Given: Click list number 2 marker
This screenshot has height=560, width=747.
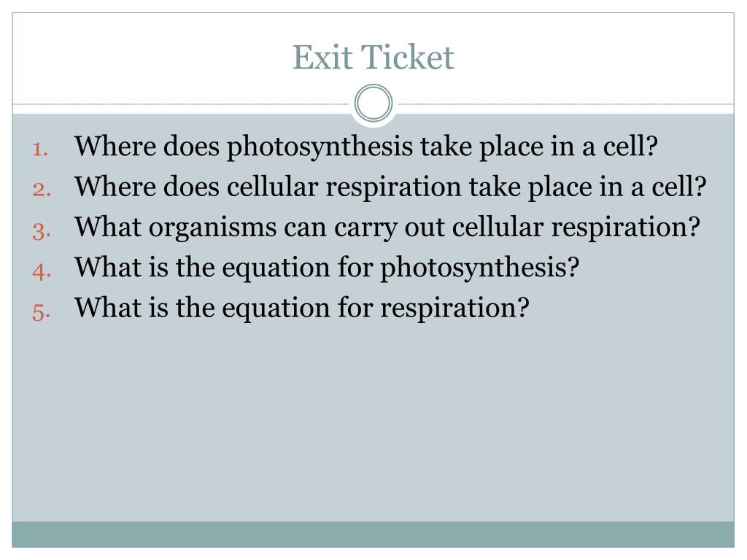Looking at the screenshot, I should click(x=40, y=190).
